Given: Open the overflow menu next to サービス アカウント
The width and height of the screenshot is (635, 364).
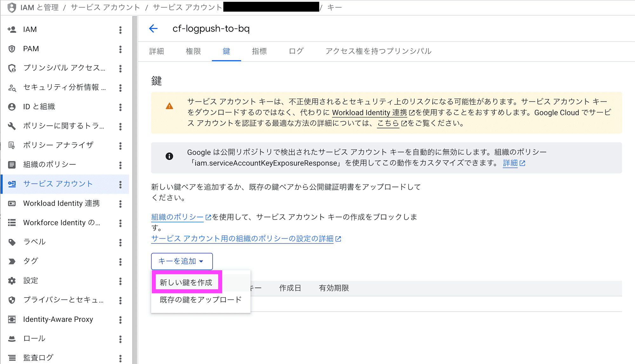Looking at the screenshot, I should [120, 184].
